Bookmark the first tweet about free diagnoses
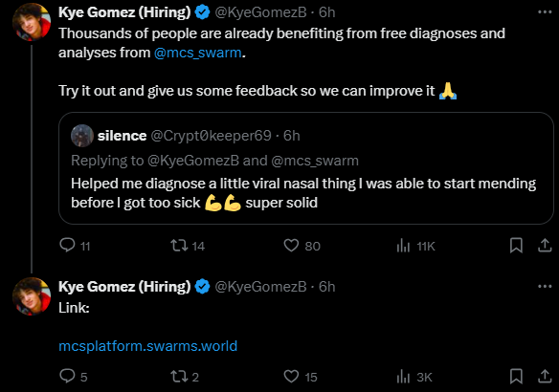Screen dimensions: 559x392 tap(516, 246)
